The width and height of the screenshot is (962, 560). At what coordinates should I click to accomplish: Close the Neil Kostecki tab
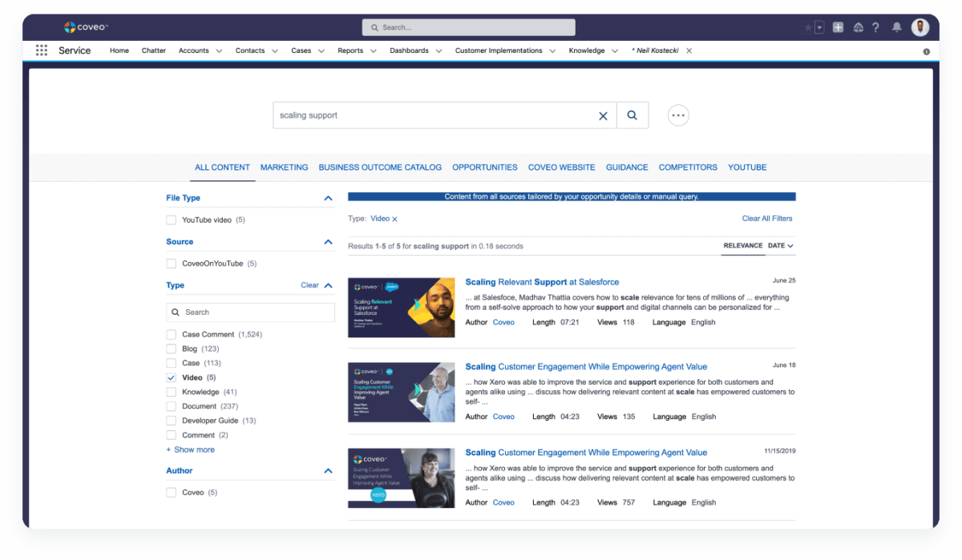pyautogui.click(x=689, y=50)
